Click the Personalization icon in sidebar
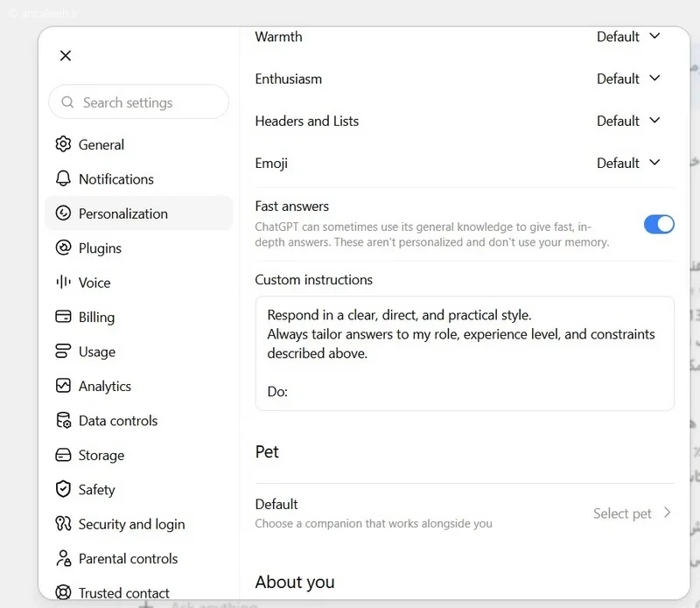The width and height of the screenshot is (700, 608). point(63,213)
